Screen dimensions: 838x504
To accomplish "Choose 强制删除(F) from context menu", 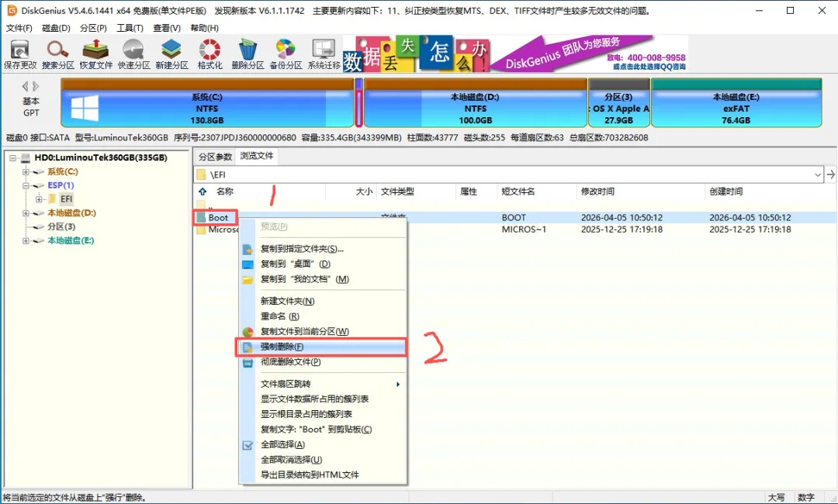I will click(322, 347).
